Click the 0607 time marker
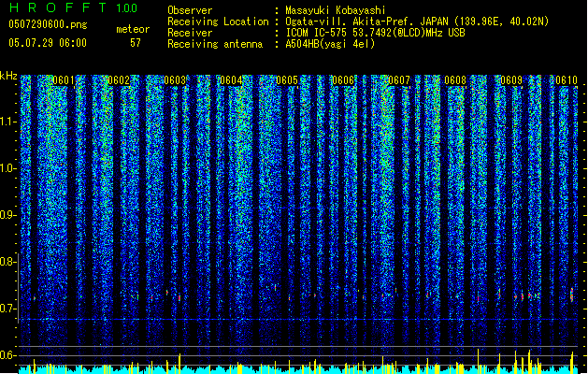The image size is (588, 374). click(399, 80)
